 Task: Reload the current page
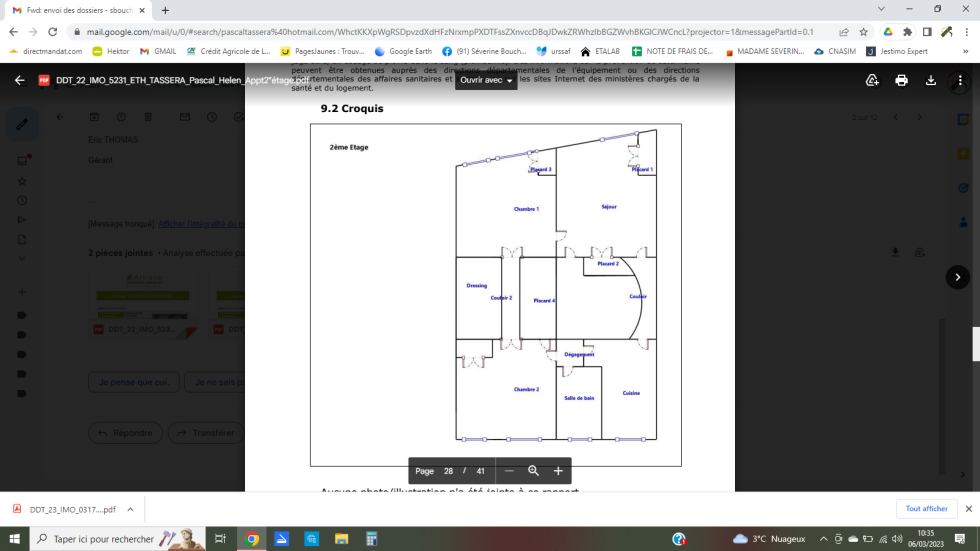pos(52,32)
